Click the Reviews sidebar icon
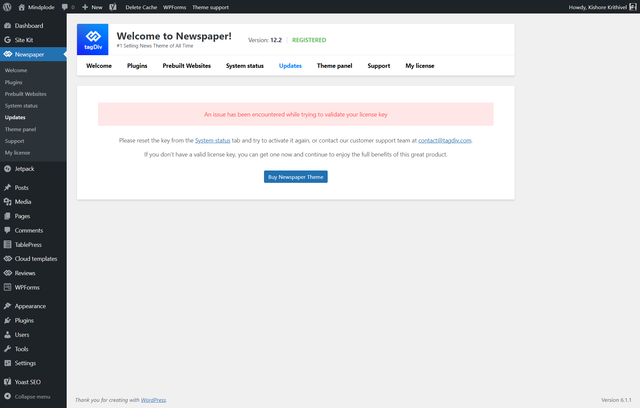This screenshot has height=408, width=640. point(7,273)
